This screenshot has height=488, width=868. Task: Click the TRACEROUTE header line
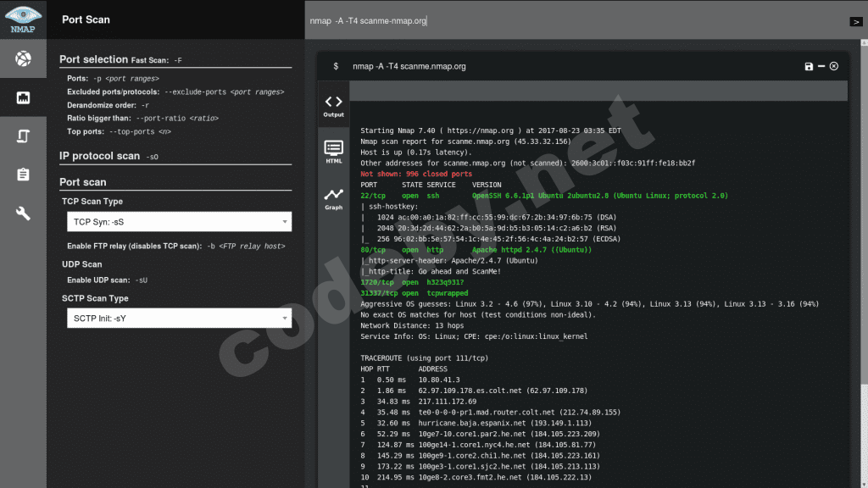pos(425,358)
